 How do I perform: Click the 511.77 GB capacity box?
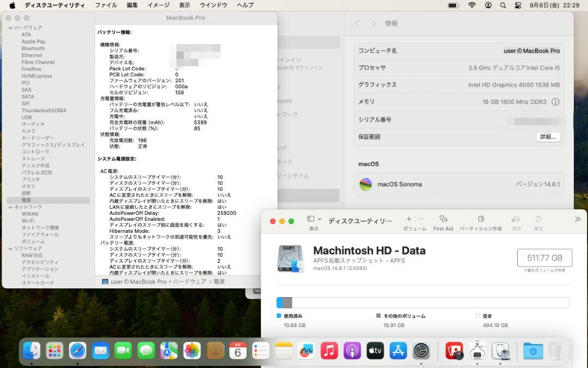(544, 258)
